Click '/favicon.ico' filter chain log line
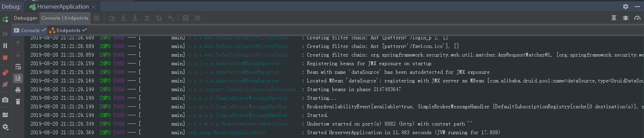Screen dimensions: 644x138 (x=383, y=46)
